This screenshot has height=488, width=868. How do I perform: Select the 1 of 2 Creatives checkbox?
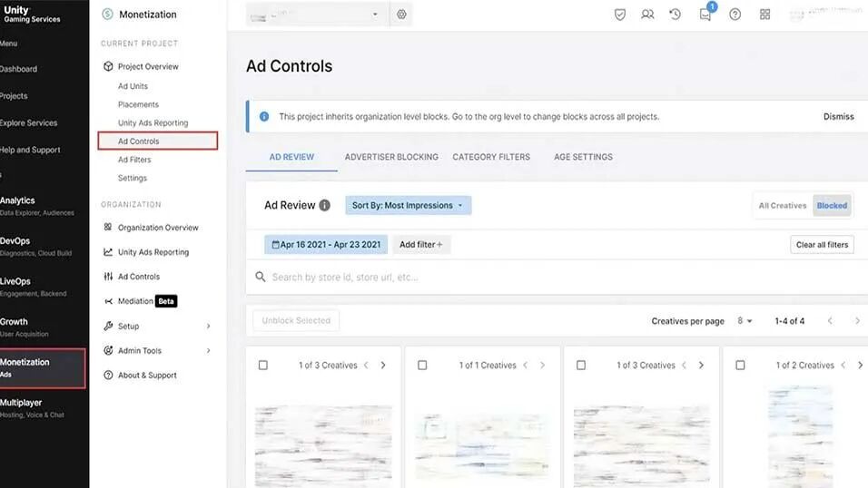click(740, 366)
